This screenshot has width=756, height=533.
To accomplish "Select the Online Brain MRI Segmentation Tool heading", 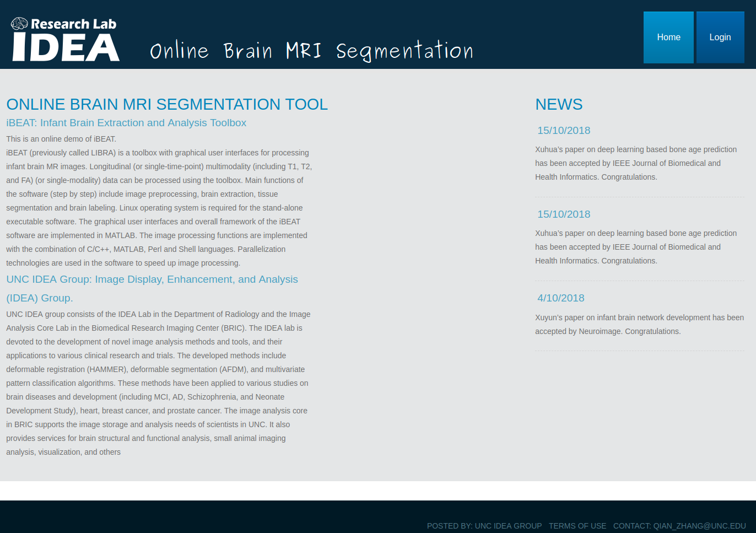I will [x=167, y=104].
